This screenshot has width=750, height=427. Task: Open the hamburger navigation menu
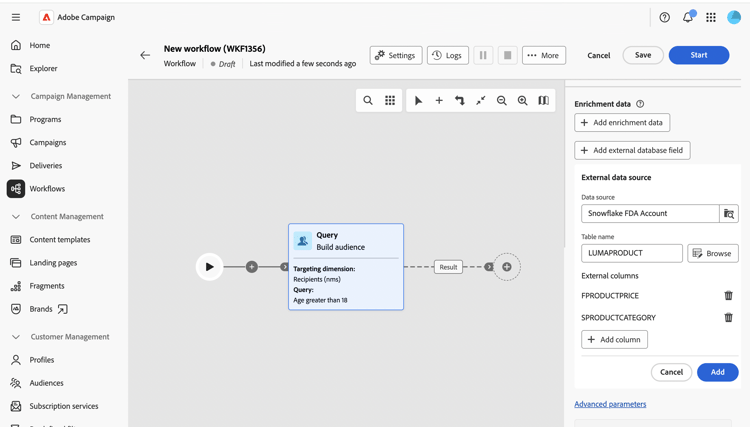click(x=16, y=17)
